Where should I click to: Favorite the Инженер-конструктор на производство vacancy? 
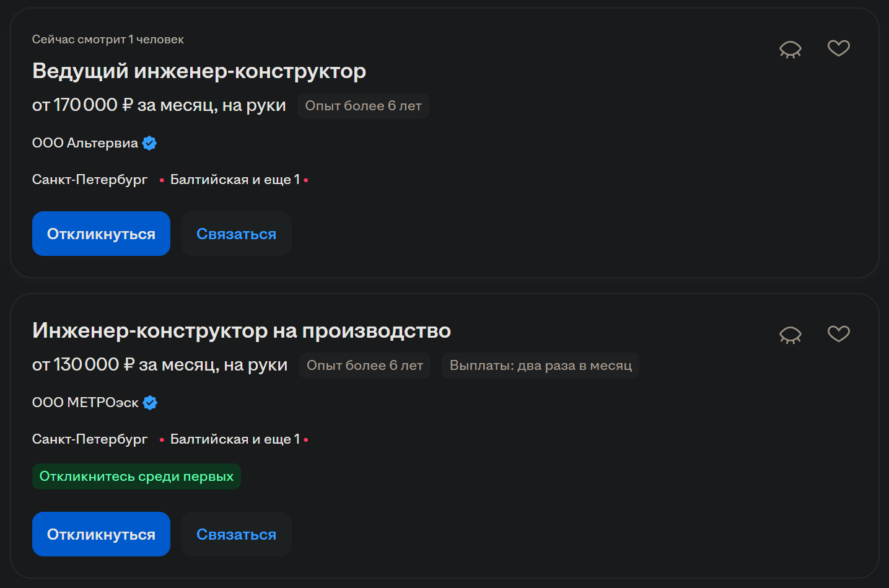[838, 333]
